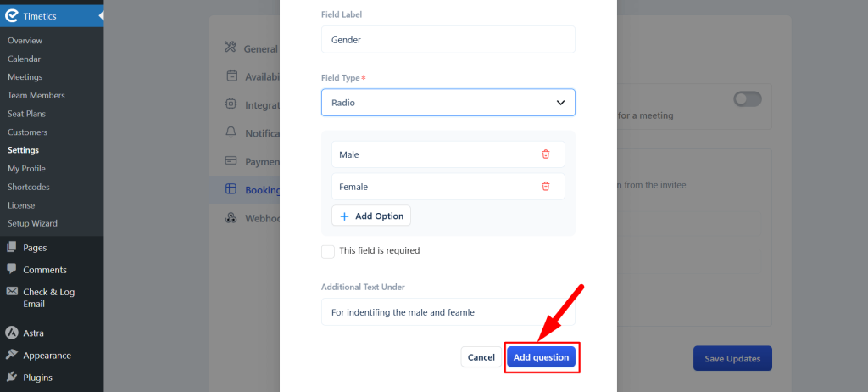Click the Add question button

click(x=541, y=357)
